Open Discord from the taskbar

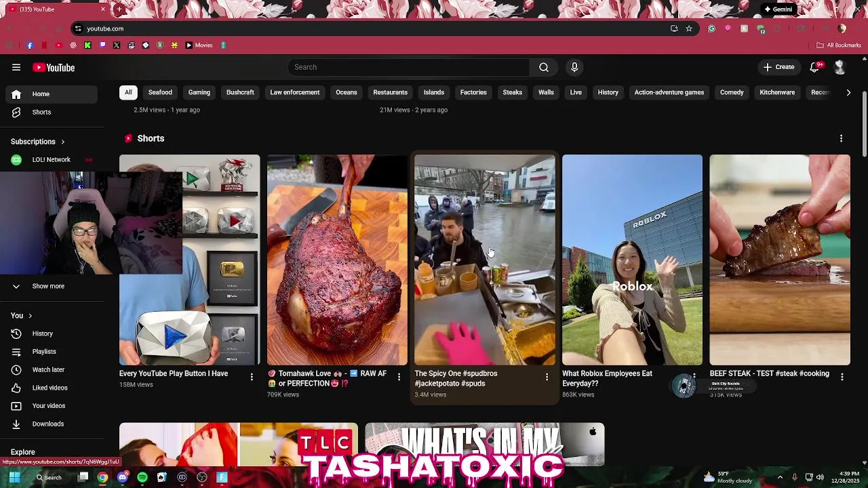point(122,477)
